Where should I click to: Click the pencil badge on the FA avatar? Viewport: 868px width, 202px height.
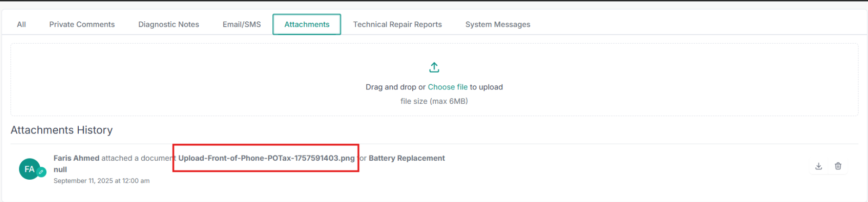coord(41,172)
